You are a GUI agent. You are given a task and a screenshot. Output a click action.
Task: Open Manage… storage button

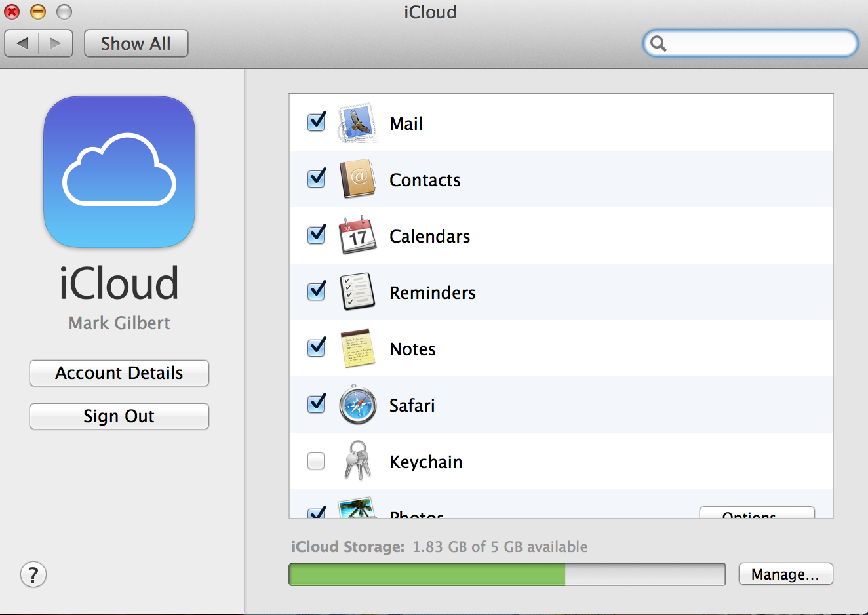click(x=786, y=574)
